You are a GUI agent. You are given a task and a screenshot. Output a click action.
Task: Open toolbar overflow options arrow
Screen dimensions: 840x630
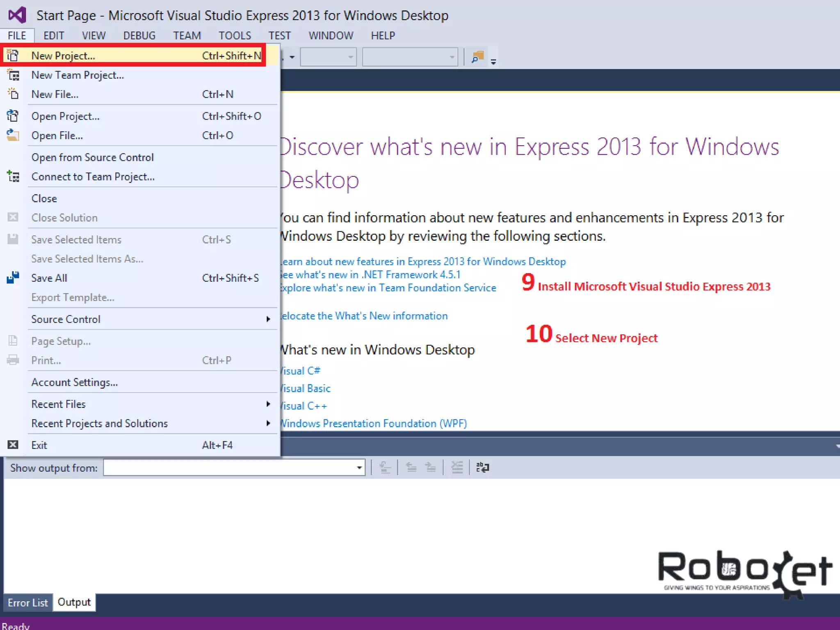(x=493, y=62)
